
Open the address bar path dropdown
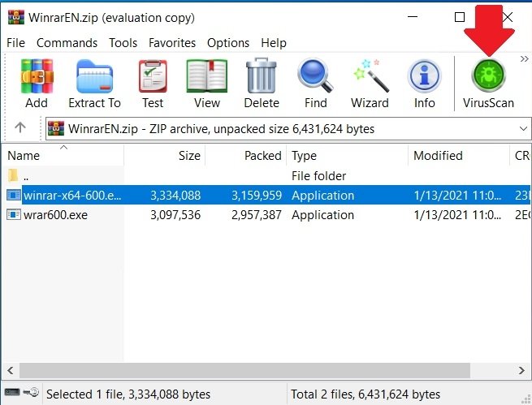pyautogui.click(x=523, y=129)
